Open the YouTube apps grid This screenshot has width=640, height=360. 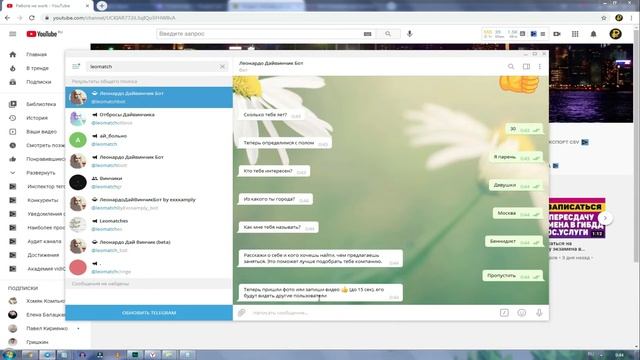click(x=575, y=34)
